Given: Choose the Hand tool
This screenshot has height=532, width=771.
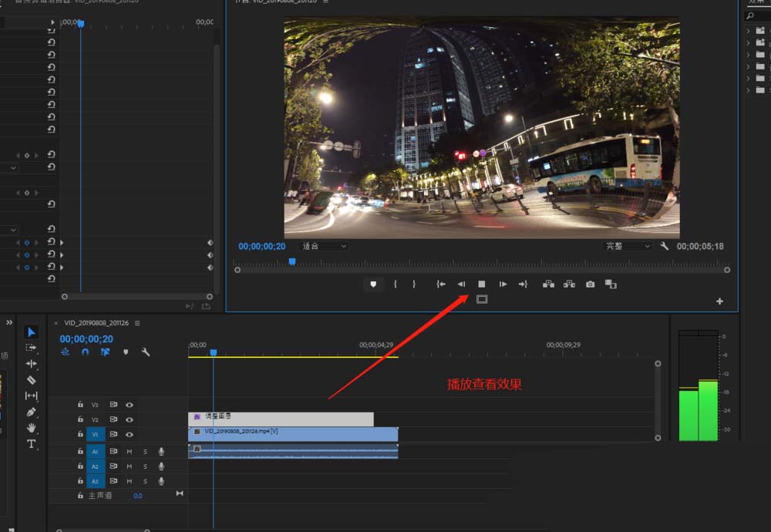Looking at the screenshot, I should pyautogui.click(x=32, y=428).
